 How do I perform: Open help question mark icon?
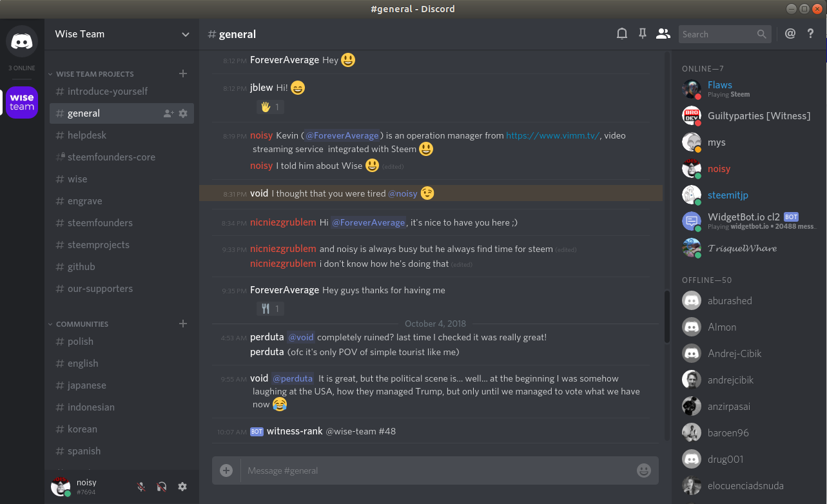(811, 34)
